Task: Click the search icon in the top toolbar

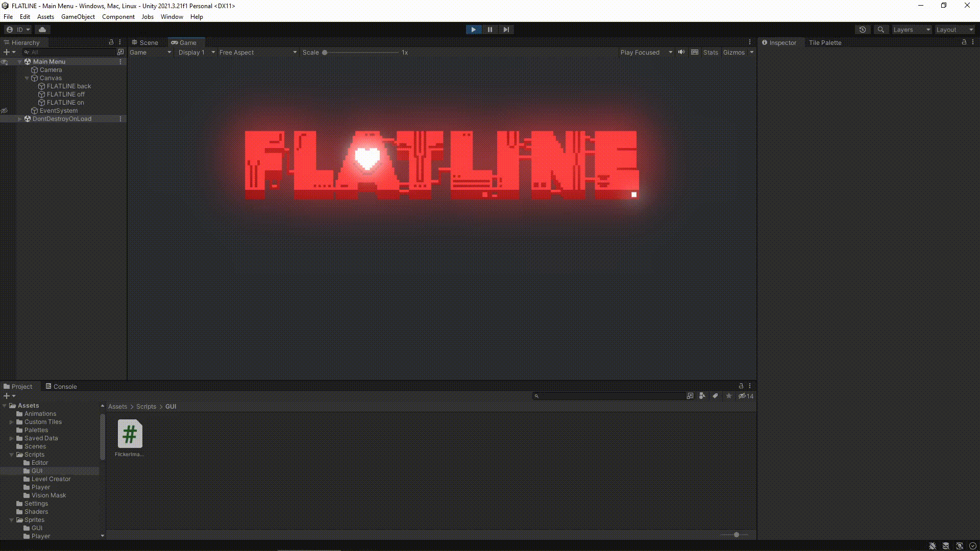Action: [880, 29]
